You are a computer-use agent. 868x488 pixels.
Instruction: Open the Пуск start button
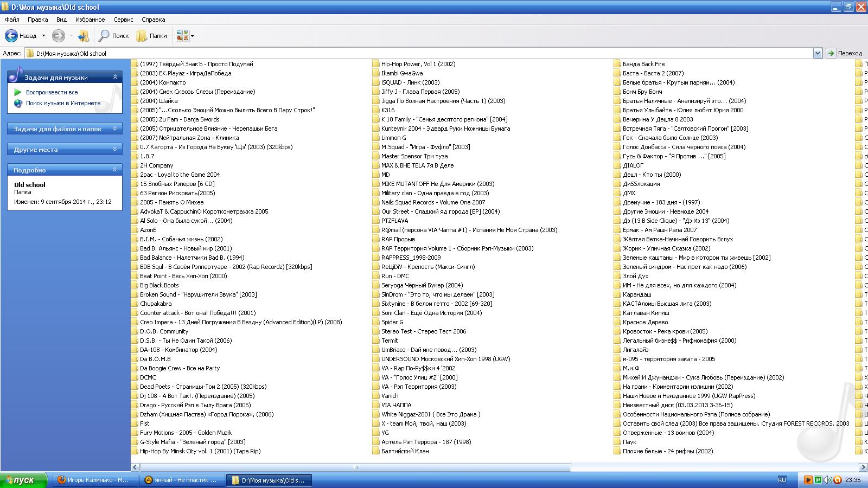coord(23,480)
